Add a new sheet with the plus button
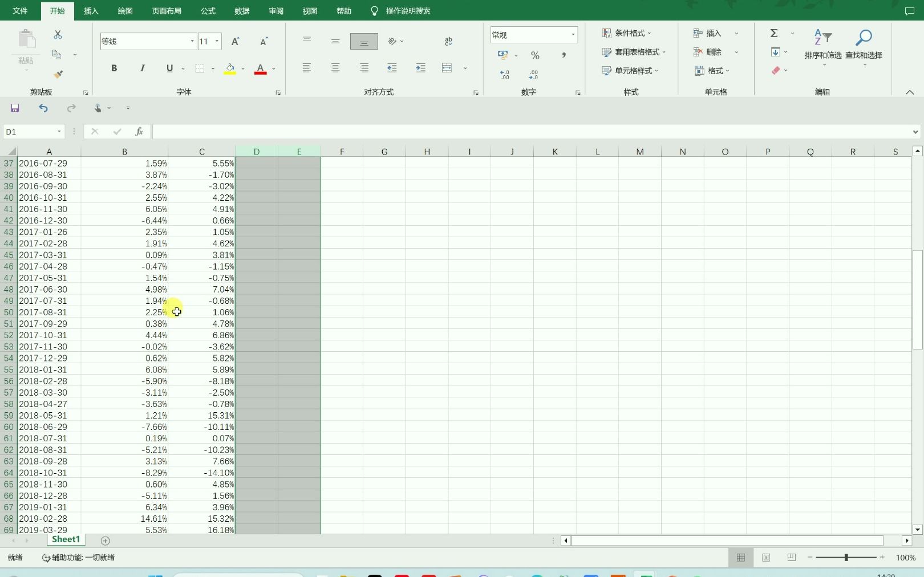Viewport: 924px width, 577px height. pos(105,541)
